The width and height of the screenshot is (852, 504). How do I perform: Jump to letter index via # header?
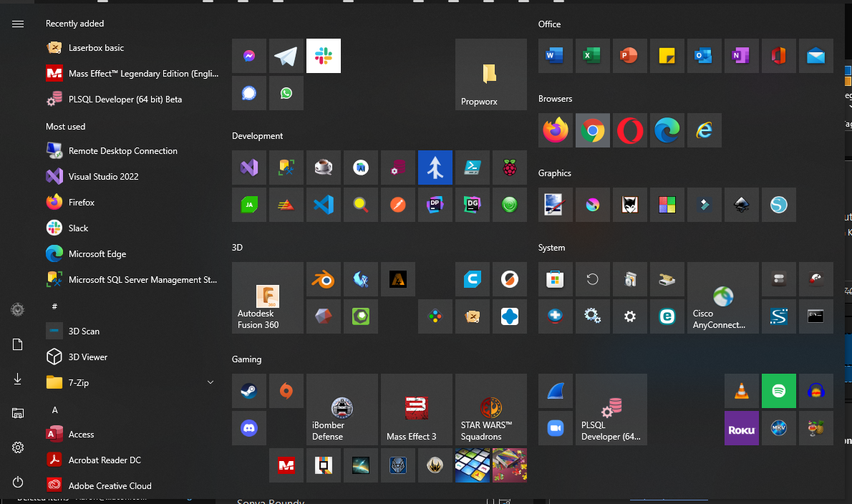pyautogui.click(x=54, y=306)
